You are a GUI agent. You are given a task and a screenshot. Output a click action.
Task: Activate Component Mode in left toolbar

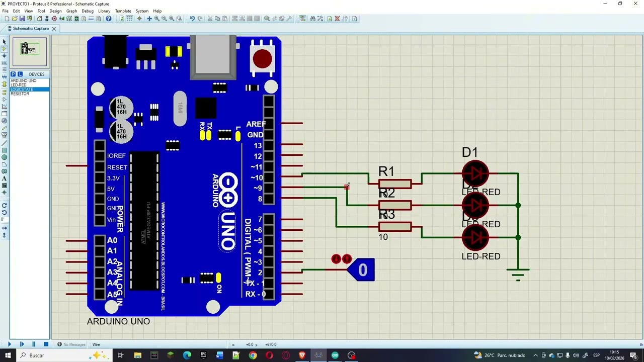4,49
